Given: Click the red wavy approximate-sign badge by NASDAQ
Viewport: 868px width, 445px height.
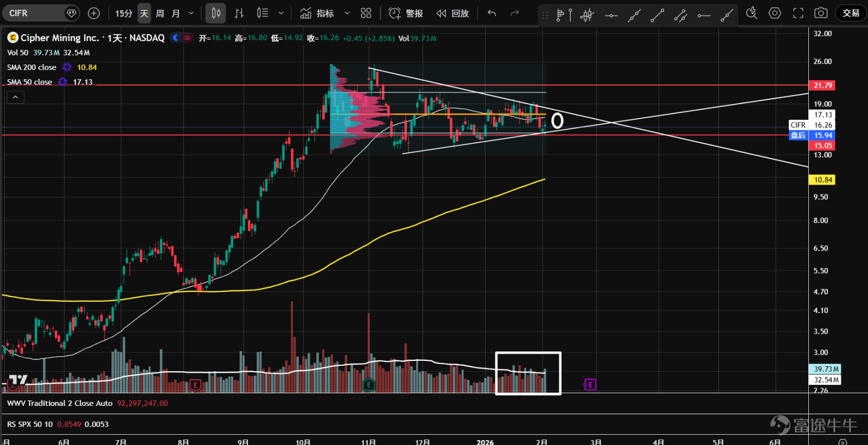Looking at the screenshot, I should pos(187,37).
